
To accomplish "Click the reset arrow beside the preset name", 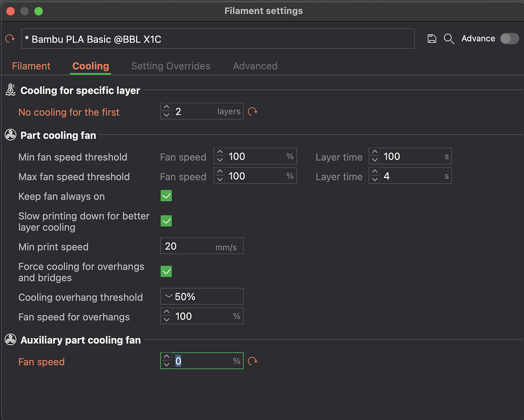I will pos(10,39).
